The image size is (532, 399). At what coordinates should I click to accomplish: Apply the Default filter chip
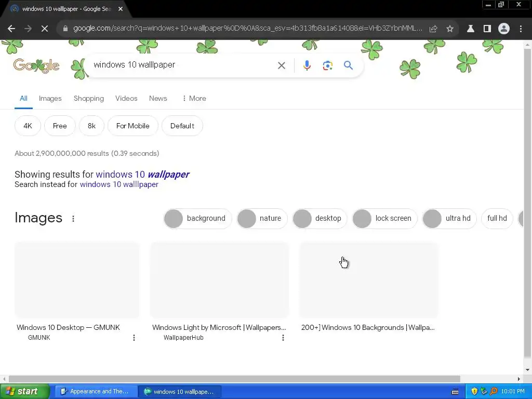click(x=182, y=126)
